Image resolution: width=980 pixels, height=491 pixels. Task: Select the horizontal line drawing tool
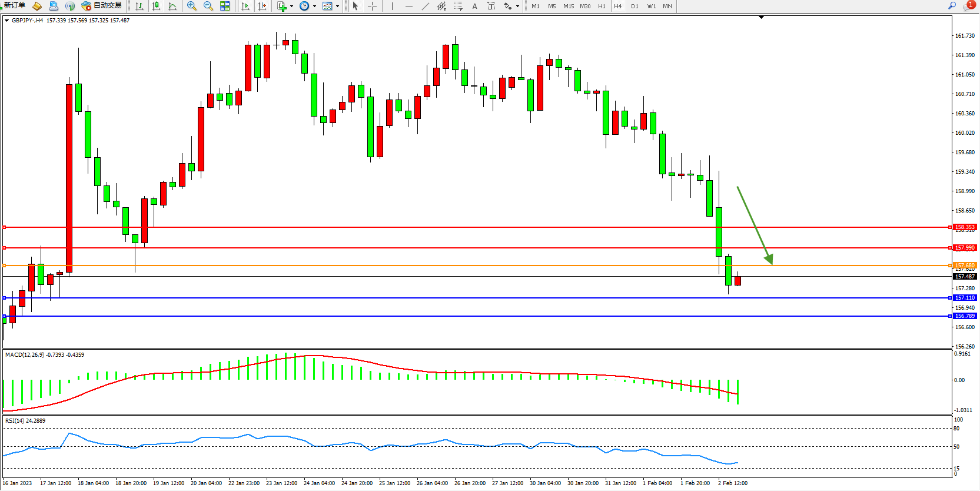click(x=409, y=6)
